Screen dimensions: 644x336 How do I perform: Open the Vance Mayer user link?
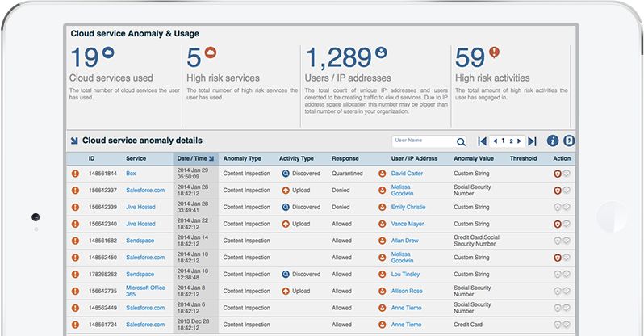408,225
